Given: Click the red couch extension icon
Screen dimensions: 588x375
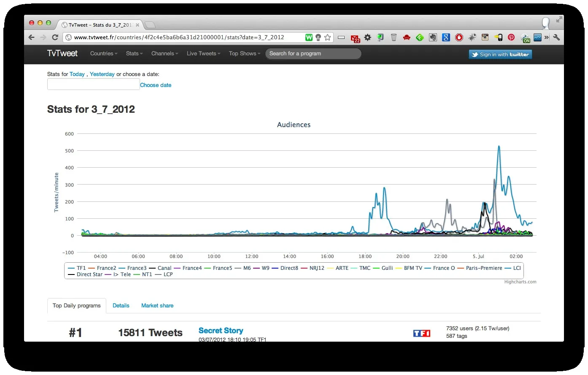Looking at the screenshot, I should [407, 38].
